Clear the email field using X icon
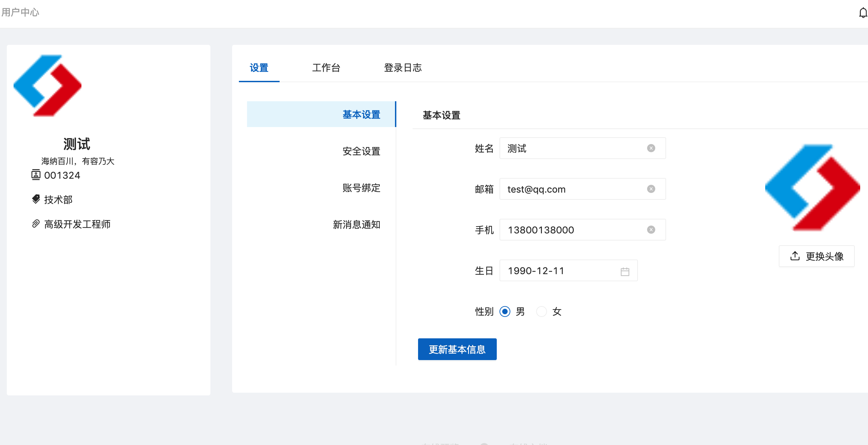The width and height of the screenshot is (868, 445). click(x=651, y=189)
